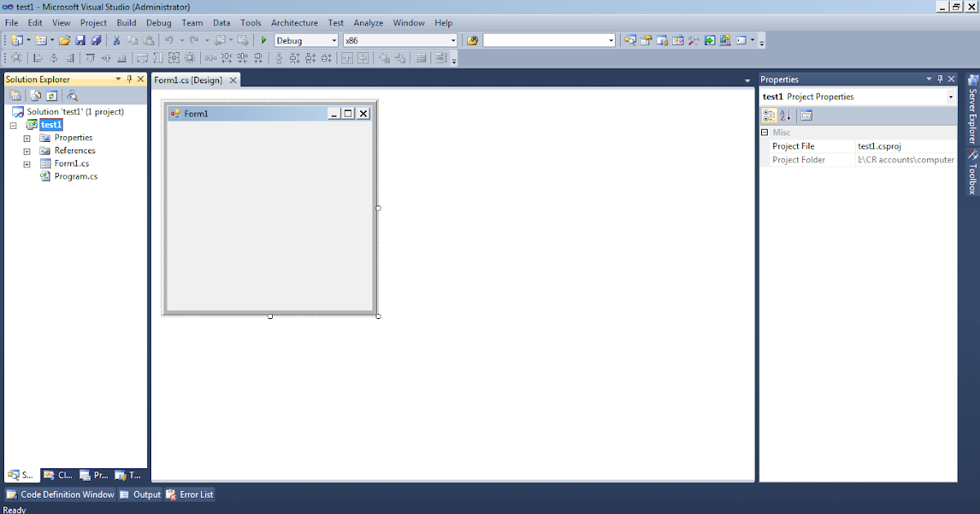Toggle Show All Files in Solution Explorer

tap(34, 96)
